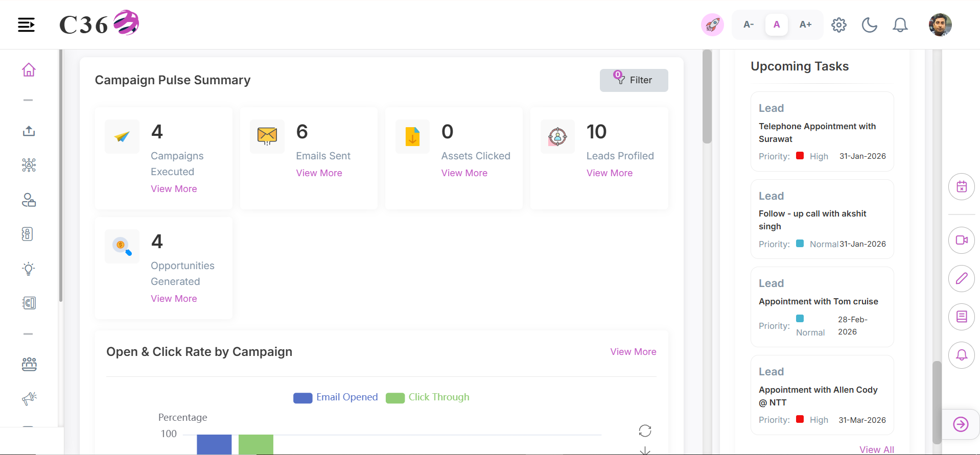The height and width of the screenshot is (455, 980).
Task: Click View All under Upcoming Tasks
Action: tap(877, 450)
